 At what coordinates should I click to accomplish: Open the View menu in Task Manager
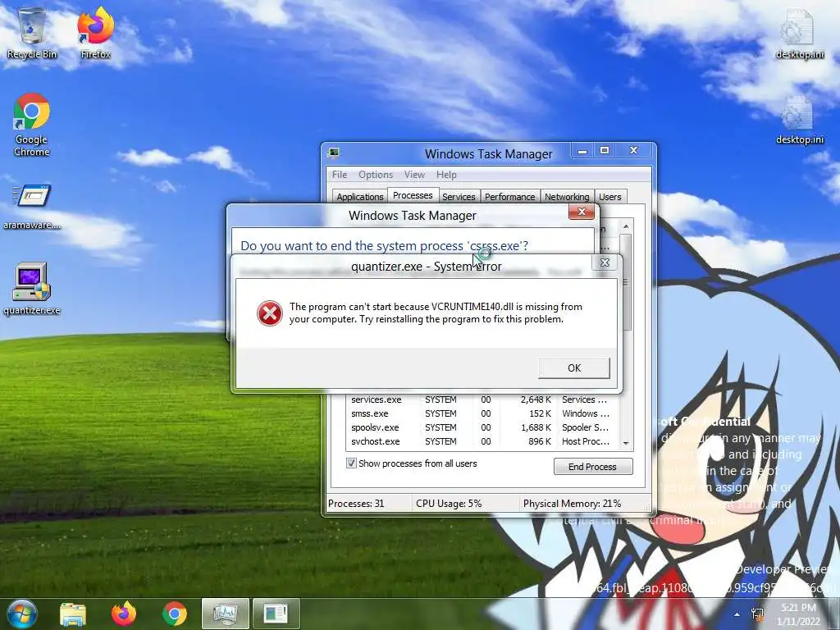tap(414, 175)
